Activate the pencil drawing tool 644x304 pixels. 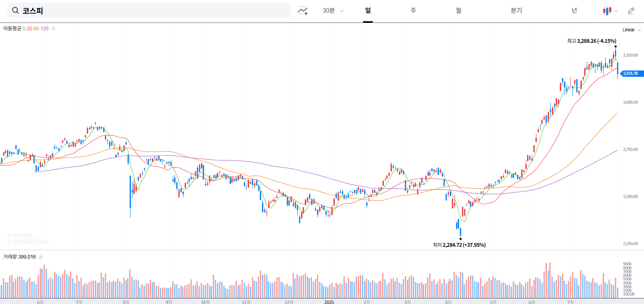(631, 11)
